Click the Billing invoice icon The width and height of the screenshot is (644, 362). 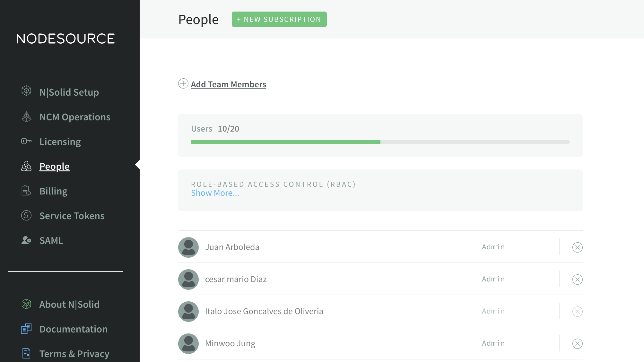(26, 191)
